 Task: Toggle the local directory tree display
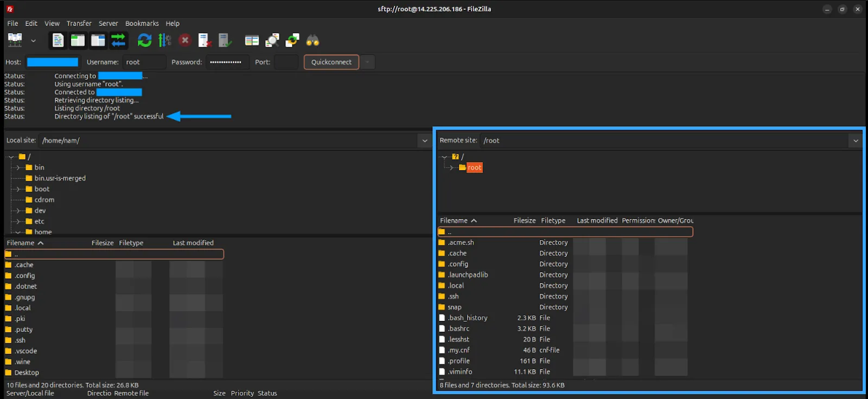(78, 40)
